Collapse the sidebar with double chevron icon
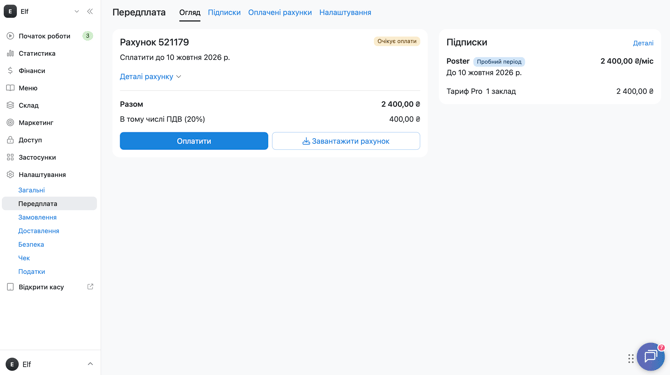The image size is (670, 375). point(90,12)
